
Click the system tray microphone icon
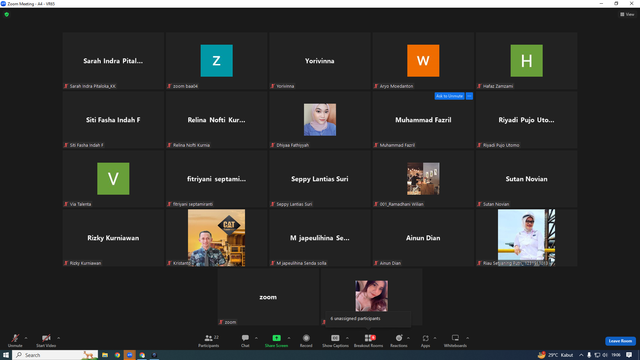tap(589, 355)
